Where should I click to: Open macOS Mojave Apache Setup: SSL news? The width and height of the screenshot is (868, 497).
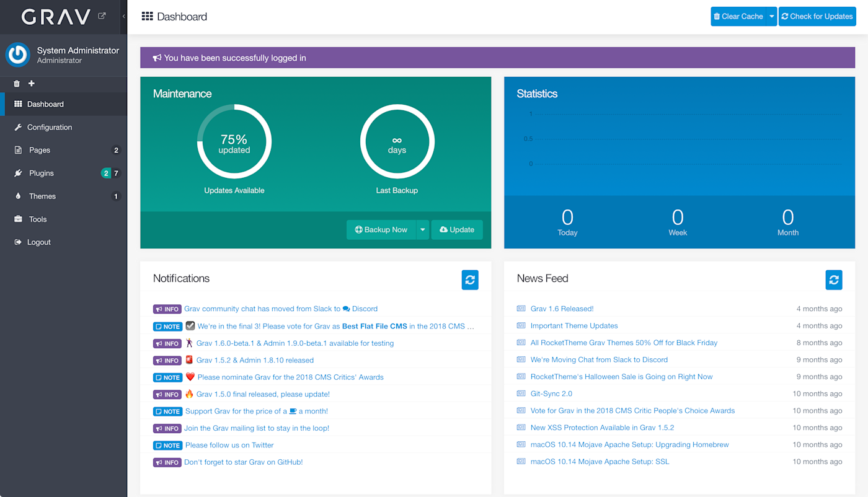tap(600, 462)
